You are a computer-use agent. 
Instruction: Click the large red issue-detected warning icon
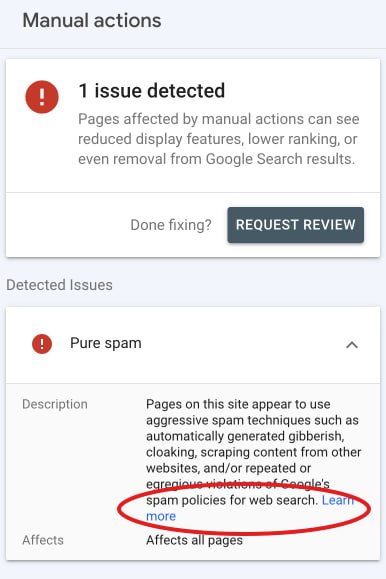coord(42,97)
